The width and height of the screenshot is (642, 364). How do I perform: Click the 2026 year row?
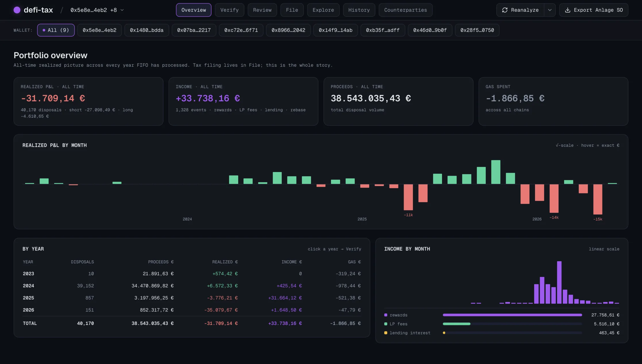click(x=192, y=310)
